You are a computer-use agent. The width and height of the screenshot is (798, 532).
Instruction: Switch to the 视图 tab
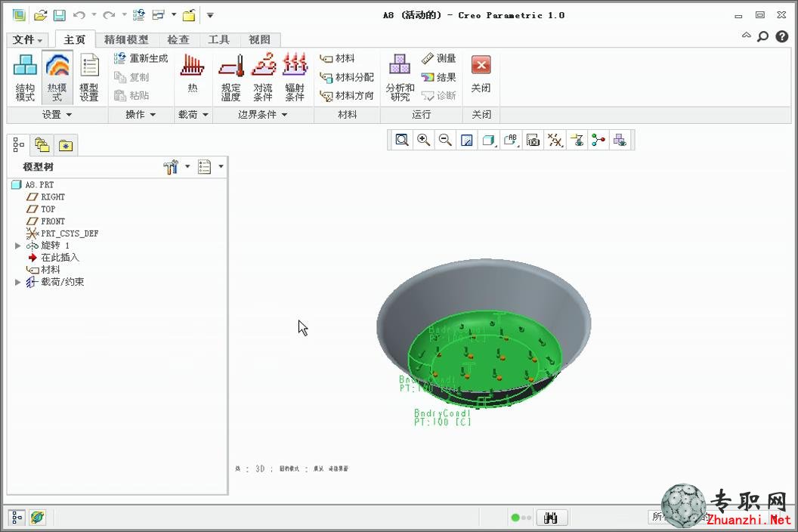click(259, 40)
